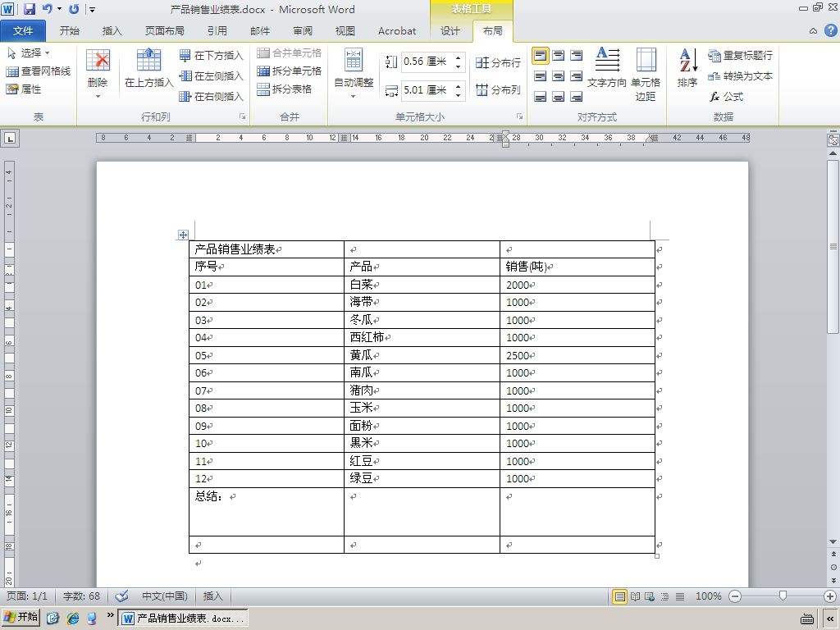Align cell text bottom left
The width and height of the screenshot is (840, 630).
coord(541,97)
